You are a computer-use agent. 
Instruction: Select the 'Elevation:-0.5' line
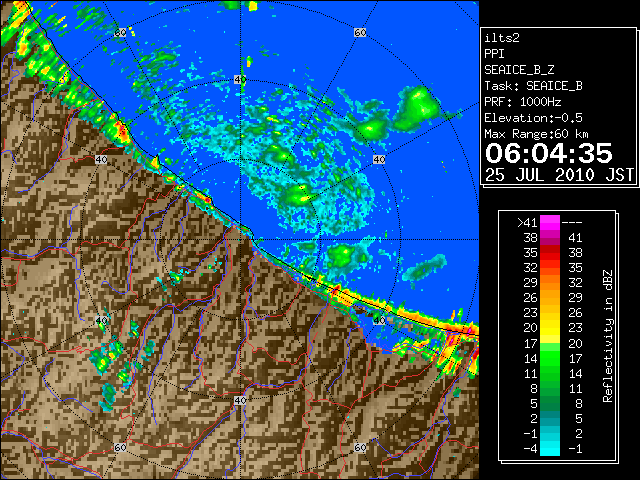coord(533,118)
